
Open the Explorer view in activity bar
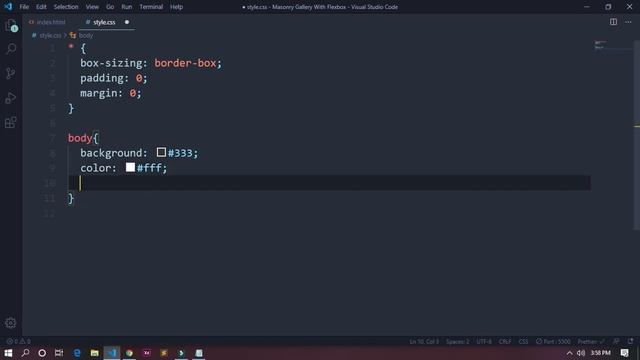[x=11, y=25]
